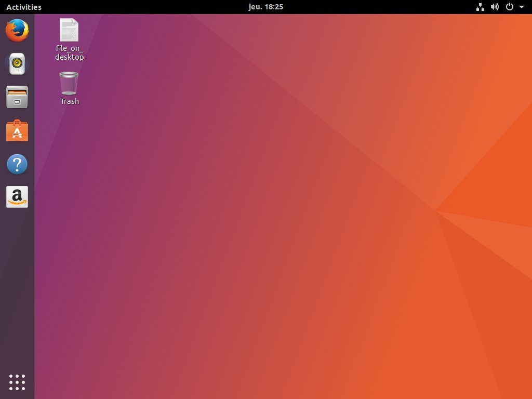Select the Trash bin icon on desktop
The height and width of the screenshot is (399, 532).
coord(69,83)
